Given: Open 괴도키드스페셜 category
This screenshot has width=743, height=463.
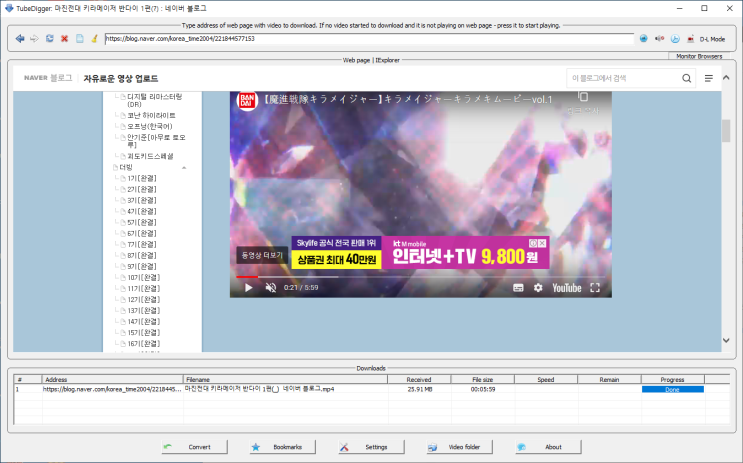Looking at the screenshot, I should tap(150, 156).
